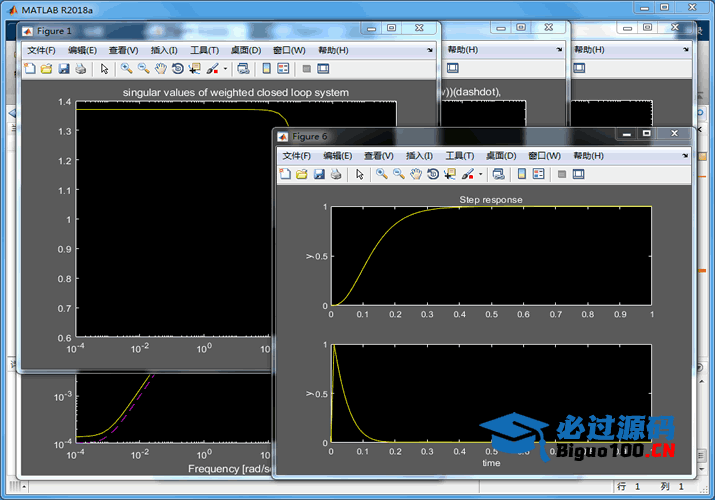
Task: Expand Figure 6 menu bar overflow arrow
Action: point(685,156)
